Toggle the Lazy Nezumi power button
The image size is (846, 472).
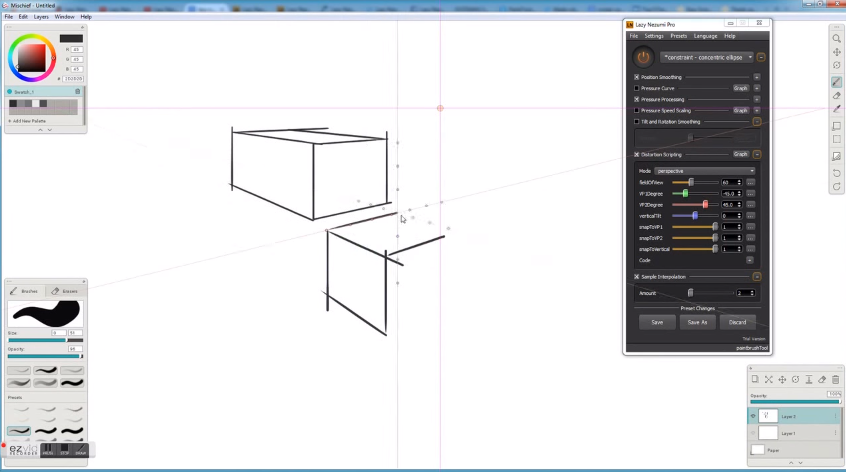coord(643,57)
